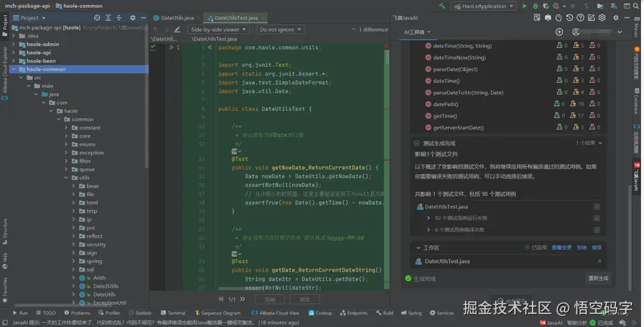Click JavaAI panel vertical scrollbar

[x=630, y=238]
